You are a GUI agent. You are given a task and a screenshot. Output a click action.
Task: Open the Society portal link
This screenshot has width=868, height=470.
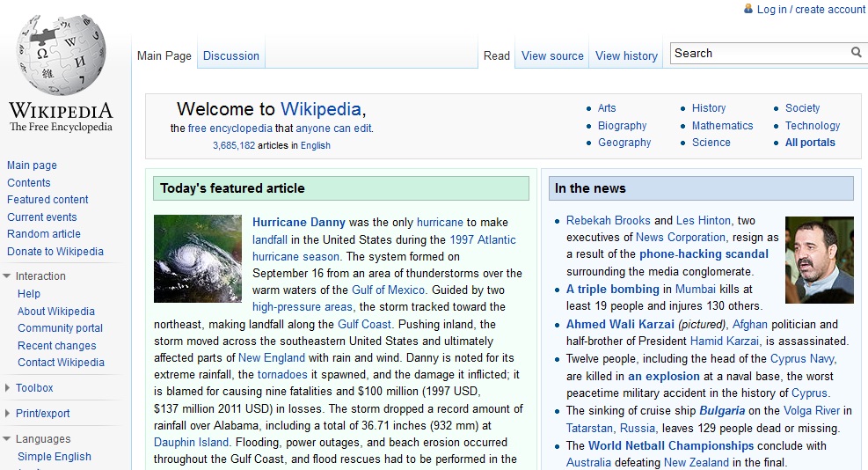click(803, 108)
